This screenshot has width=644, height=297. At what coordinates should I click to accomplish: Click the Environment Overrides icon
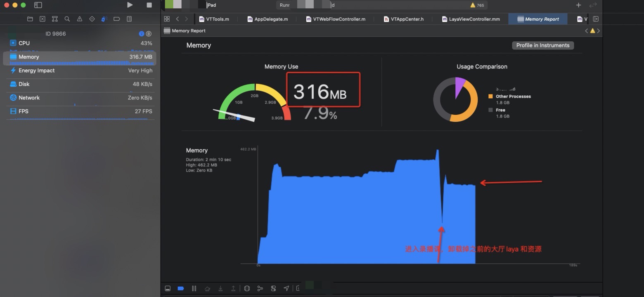pyautogui.click(x=273, y=288)
